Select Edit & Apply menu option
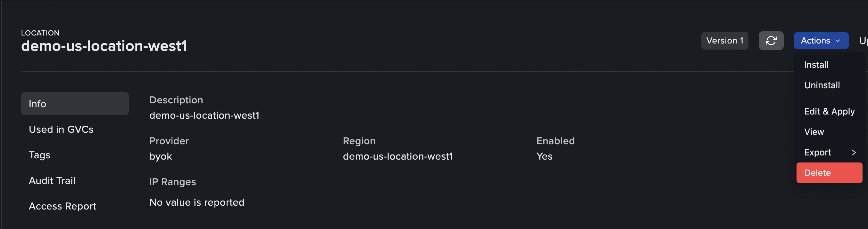 click(x=829, y=111)
